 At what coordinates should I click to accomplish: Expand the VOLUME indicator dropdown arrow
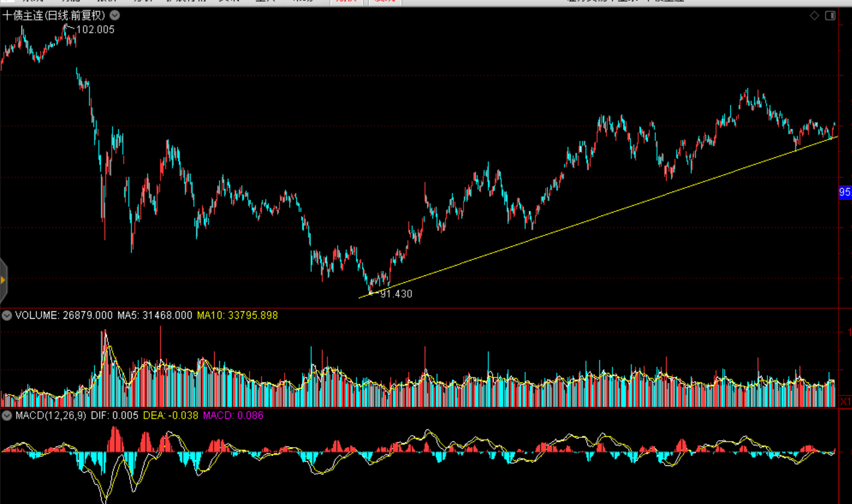(x=7, y=315)
